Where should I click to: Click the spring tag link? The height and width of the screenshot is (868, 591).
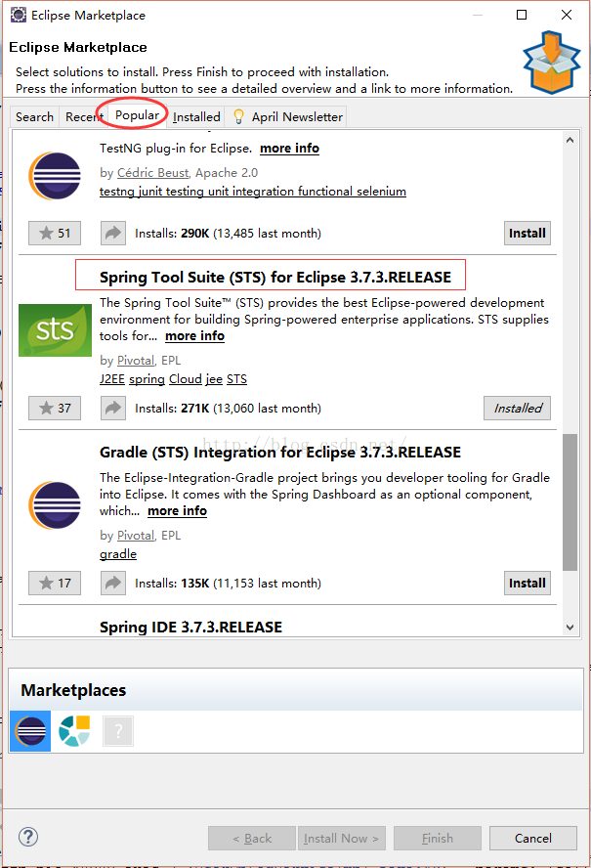click(x=148, y=379)
